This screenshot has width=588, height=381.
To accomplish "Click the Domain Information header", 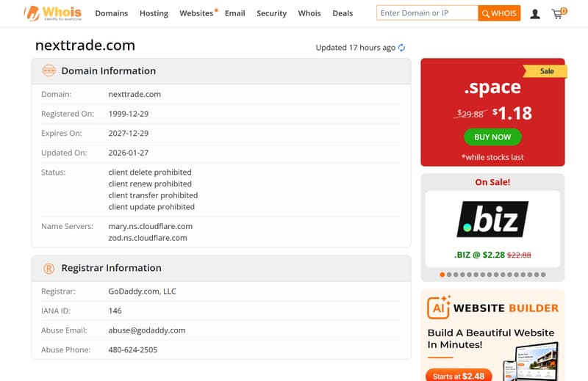I will 109,70.
